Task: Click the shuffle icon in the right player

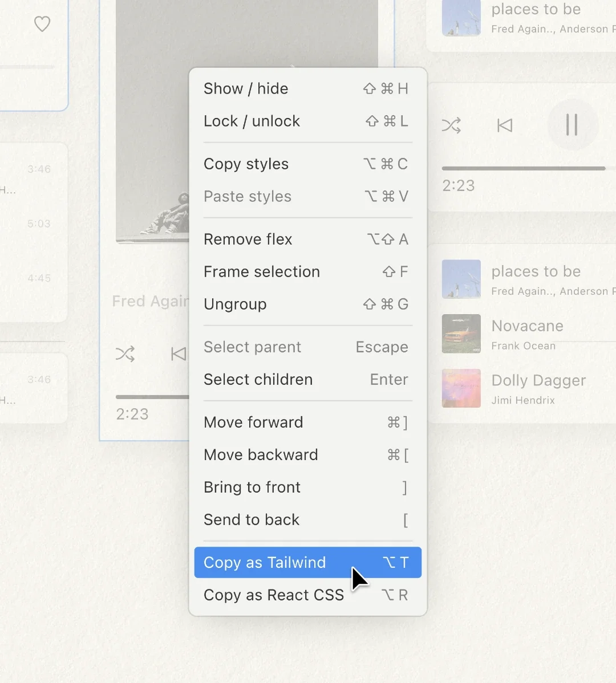Action: [x=451, y=125]
